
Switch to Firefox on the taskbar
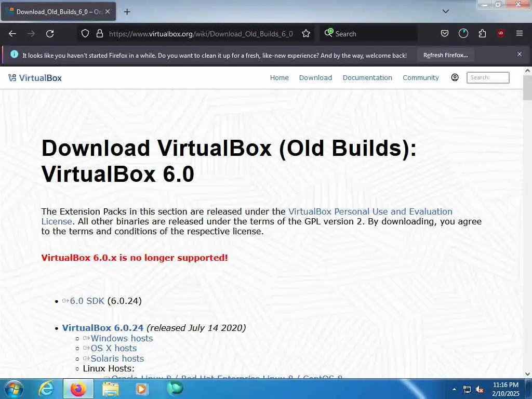pyautogui.click(x=78, y=389)
